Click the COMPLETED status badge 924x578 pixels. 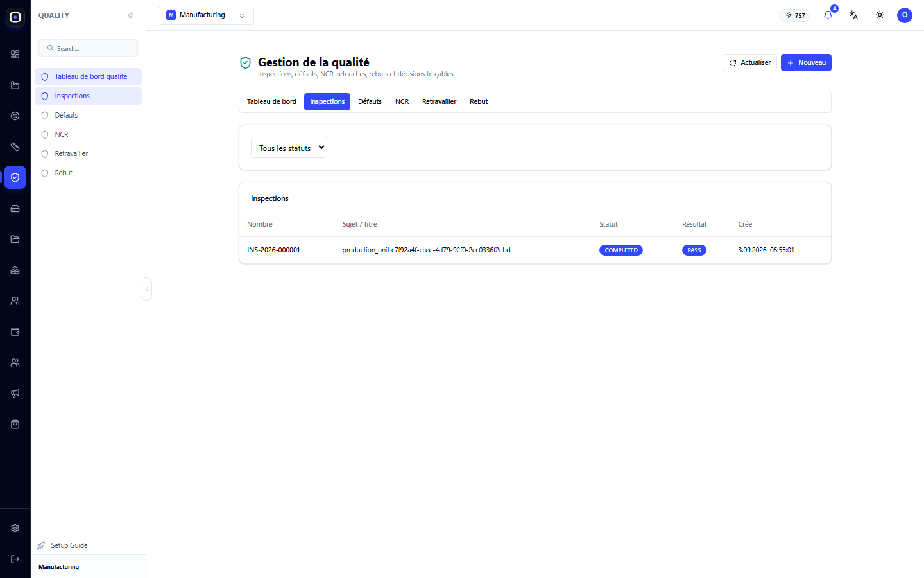pyautogui.click(x=621, y=250)
